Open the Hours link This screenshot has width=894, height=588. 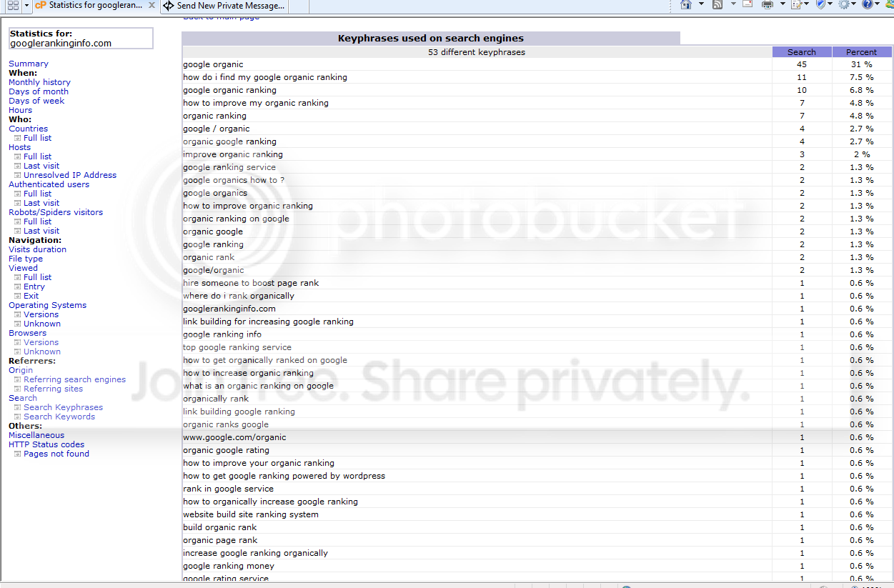click(20, 110)
